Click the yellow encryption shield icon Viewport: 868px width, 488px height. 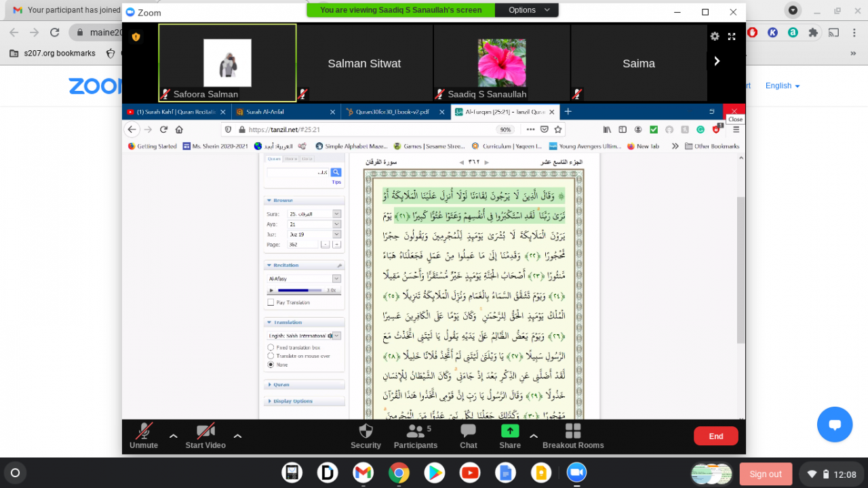tap(136, 37)
